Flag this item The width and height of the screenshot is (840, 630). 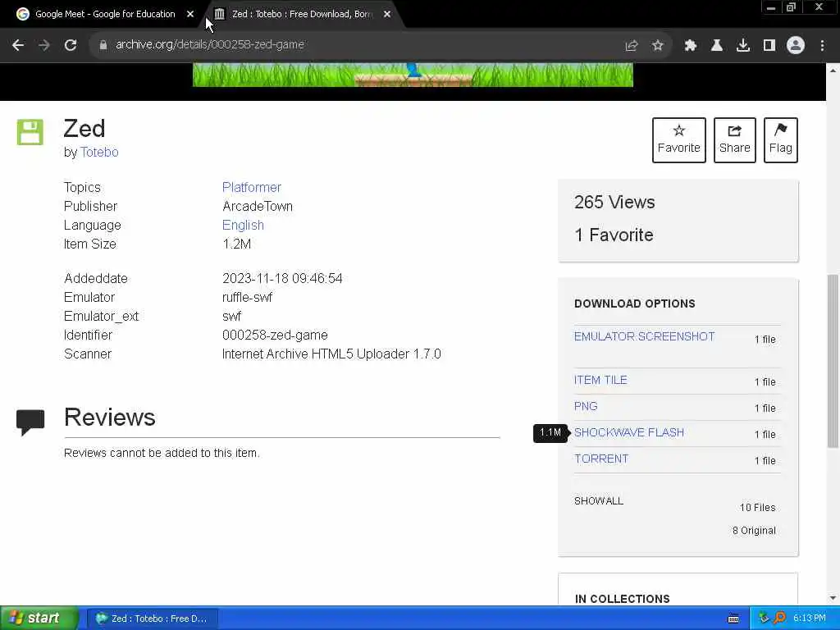(x=781, y=139)
